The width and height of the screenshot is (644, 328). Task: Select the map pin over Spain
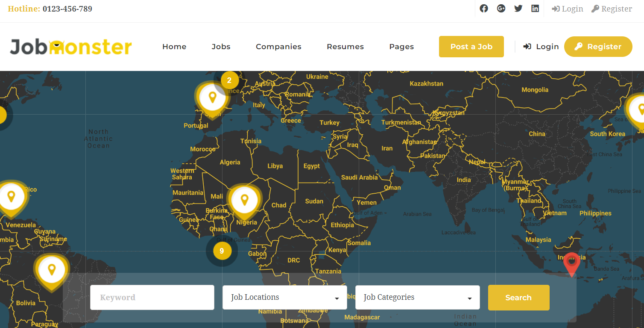click(212, 98)
